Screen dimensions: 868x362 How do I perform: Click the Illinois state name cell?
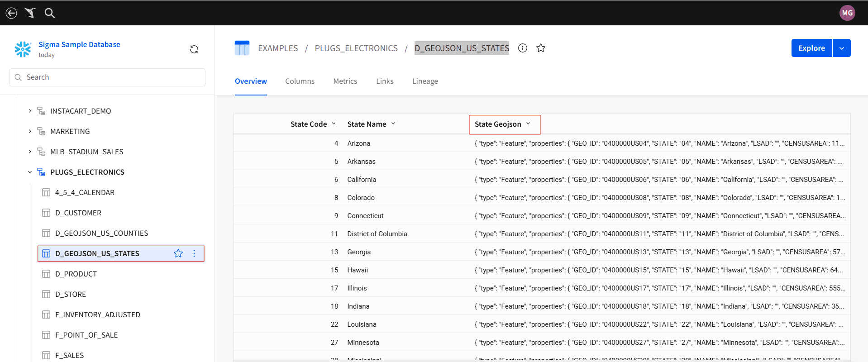coord(357,288)
